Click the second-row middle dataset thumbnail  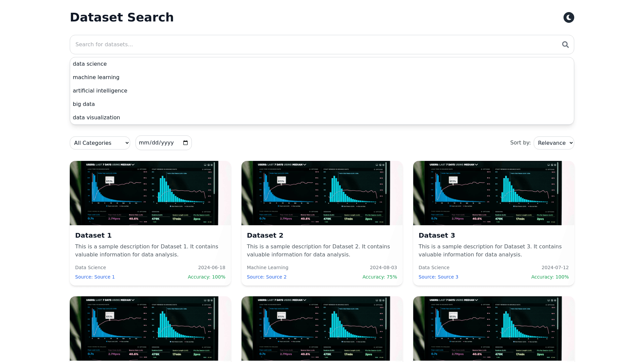coord(322,328)
